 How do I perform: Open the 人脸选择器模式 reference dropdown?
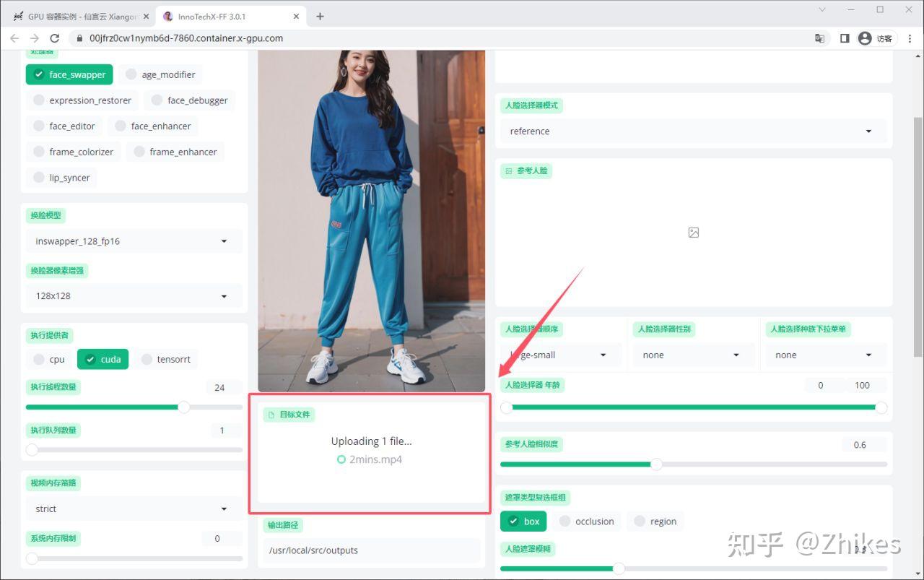pyautogui.click(x=693, y=131)
